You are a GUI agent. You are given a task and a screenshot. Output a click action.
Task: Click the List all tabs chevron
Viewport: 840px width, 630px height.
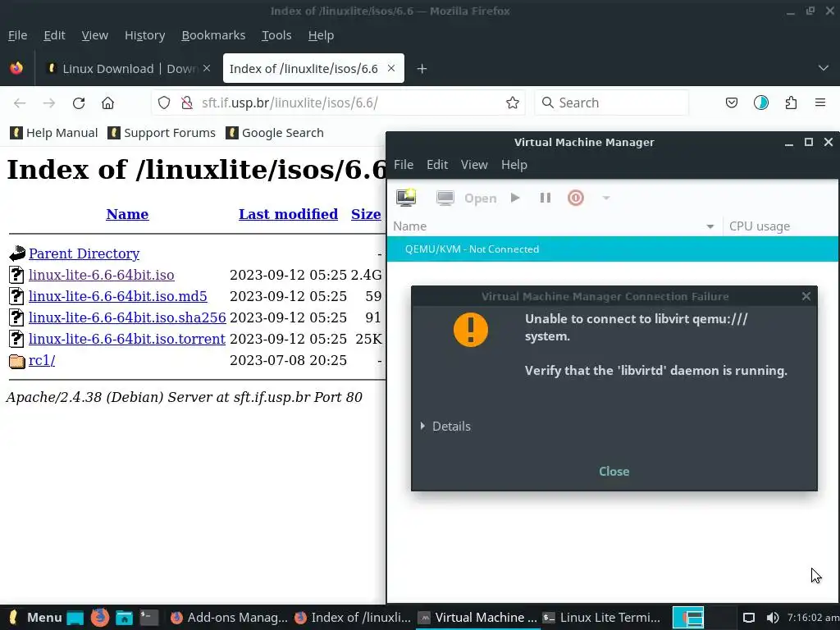click(x=824, y=68)
